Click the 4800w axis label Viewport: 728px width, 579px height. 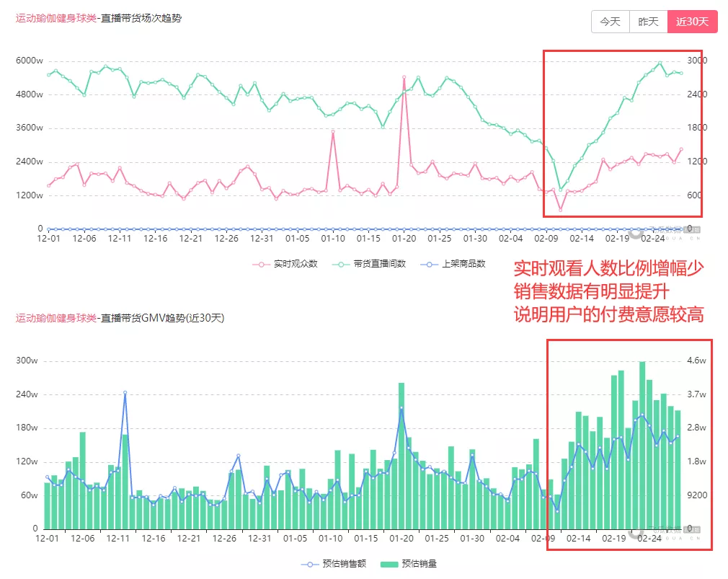pyautogui.click(x=30, y=94)
